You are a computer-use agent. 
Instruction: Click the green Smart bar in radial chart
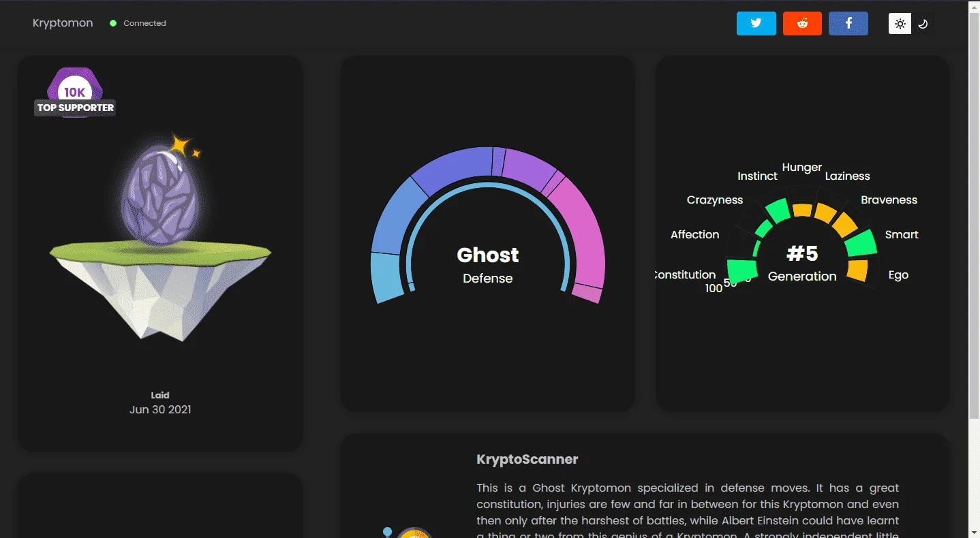click(861, 244)
